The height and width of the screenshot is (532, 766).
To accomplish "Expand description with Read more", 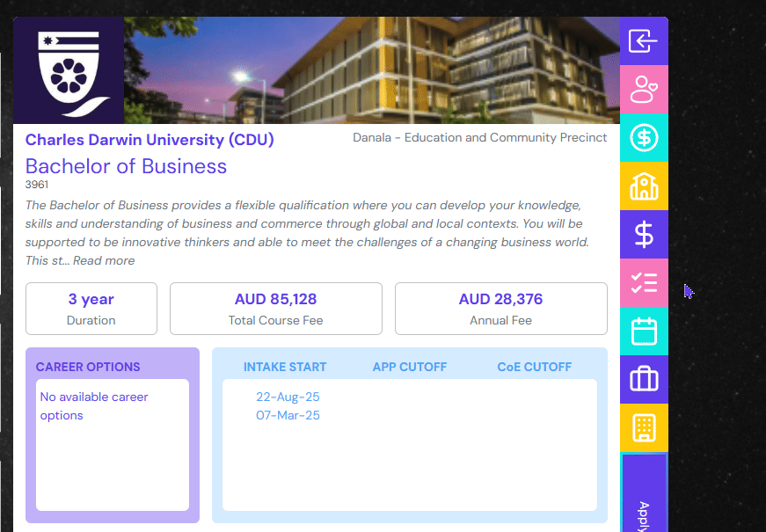I will coord(104,260).
